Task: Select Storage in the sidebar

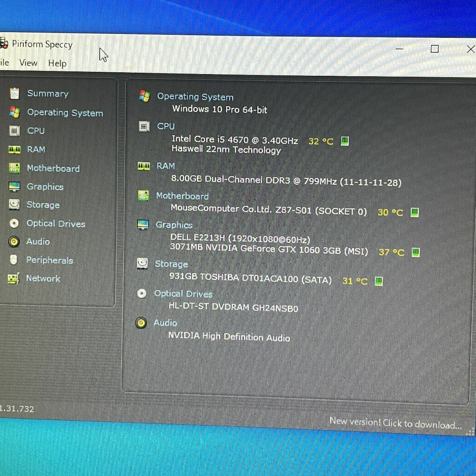Action: pyautogui.click(x=43, y=205)
